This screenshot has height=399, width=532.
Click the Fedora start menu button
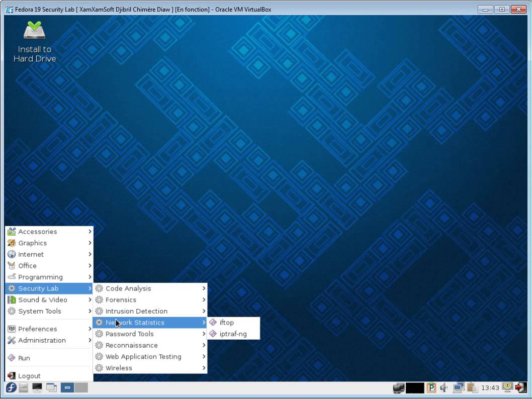tap(11, 387)
